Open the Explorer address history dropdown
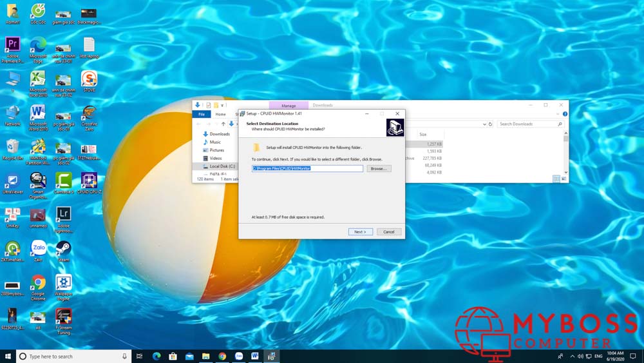The height and width of the screenshot is (363, 644). 484,124
